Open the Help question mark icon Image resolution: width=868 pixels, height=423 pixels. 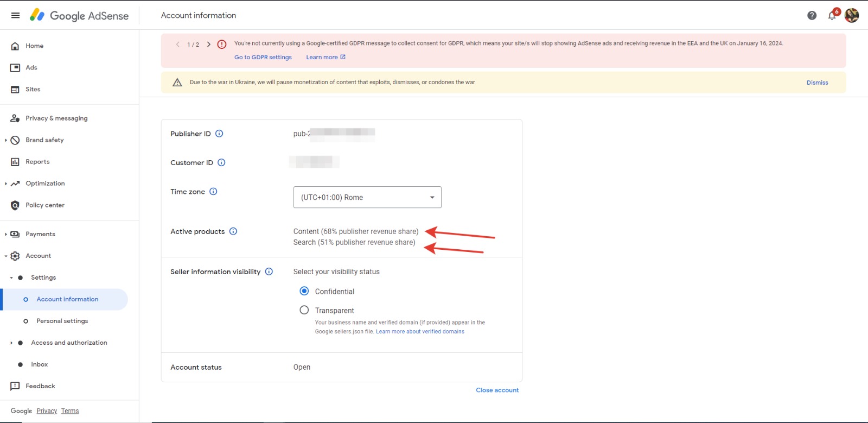coord(812,15)
